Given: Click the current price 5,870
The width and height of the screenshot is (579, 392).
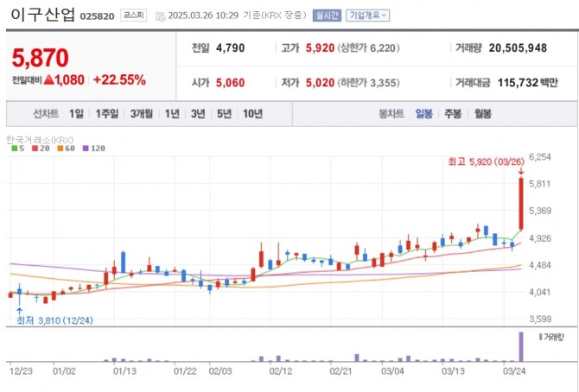Looking at the screenshot, I should pos(41,58).
